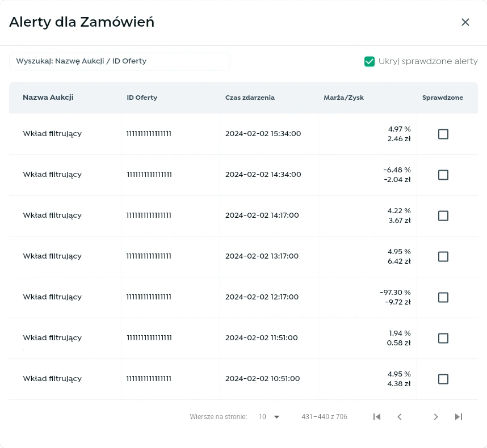Mark the alert with -97.30% margin as checked
This screenshot has width=487, height=448.
(x=443, y=297)
